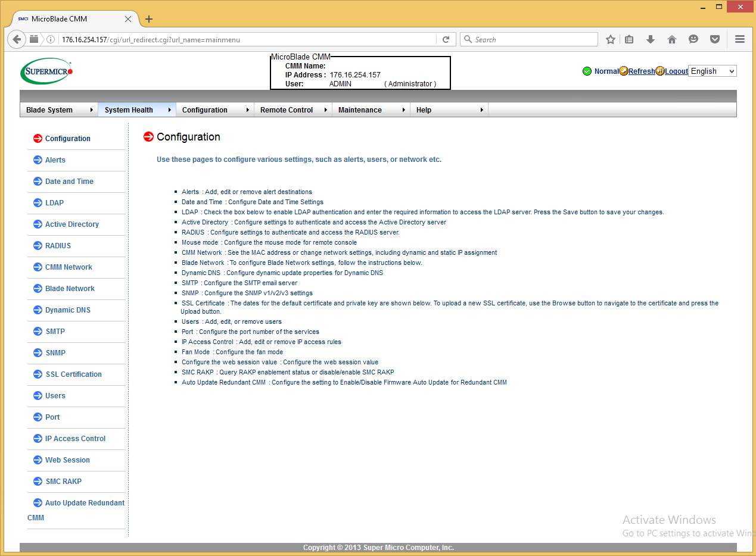The image size is (756, 556).
Task: Expand the Help menu arrow
Action: pos(481,110)
